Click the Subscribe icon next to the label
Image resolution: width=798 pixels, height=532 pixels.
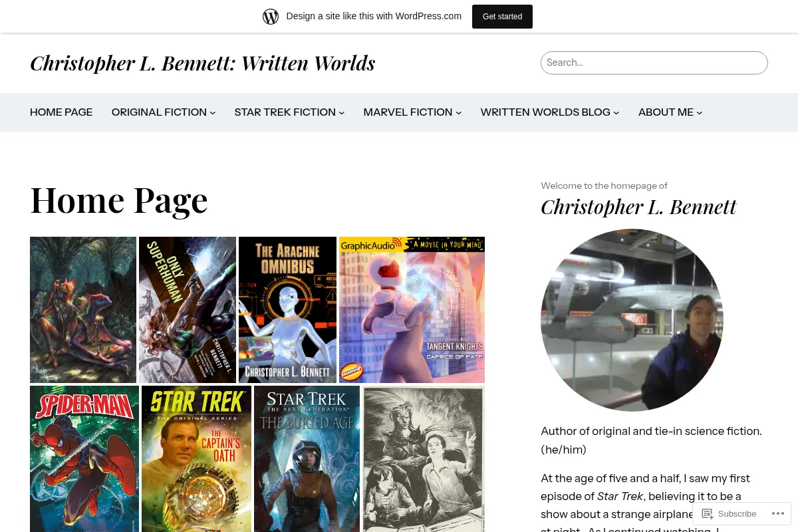click(708, 513)
